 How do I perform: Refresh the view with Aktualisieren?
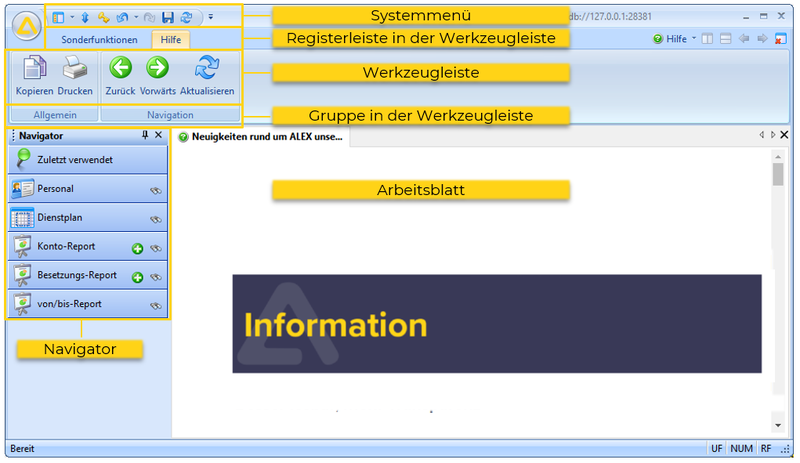[x=207, y=68]
